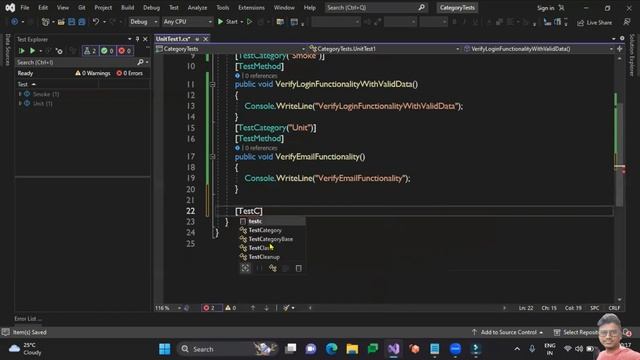
Task: Pin the Test Explorer panel
Action: click(137, 39)
